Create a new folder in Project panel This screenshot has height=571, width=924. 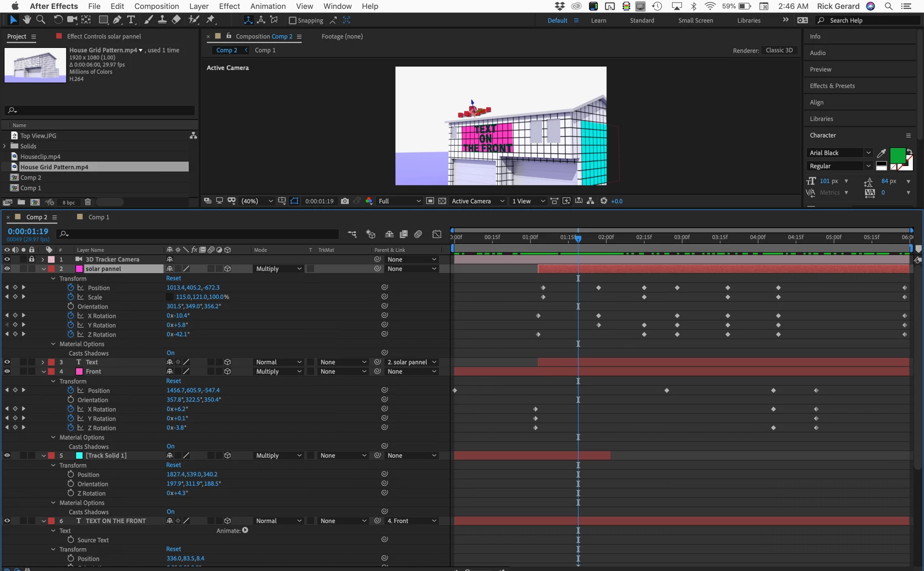click(21, 202)
